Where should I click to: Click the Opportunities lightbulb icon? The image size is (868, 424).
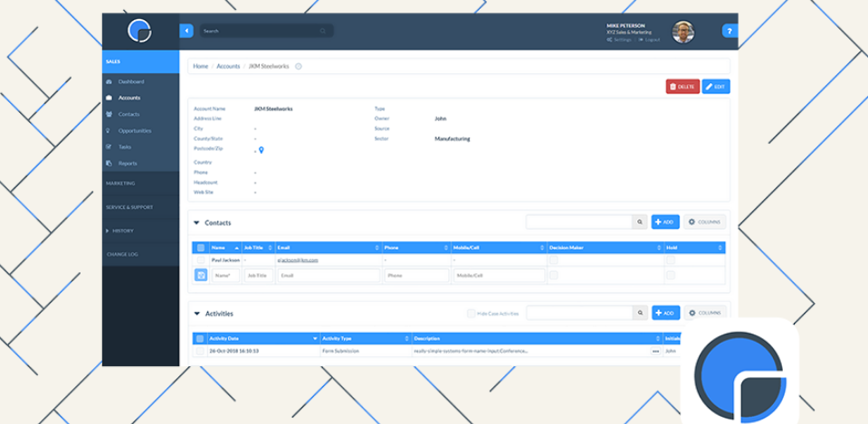coord(109,131)
